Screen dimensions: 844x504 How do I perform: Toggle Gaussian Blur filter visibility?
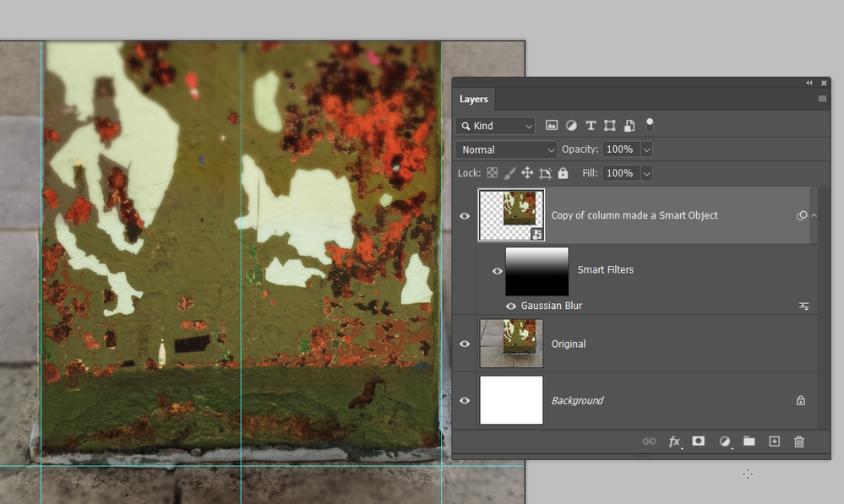(511, 306)
